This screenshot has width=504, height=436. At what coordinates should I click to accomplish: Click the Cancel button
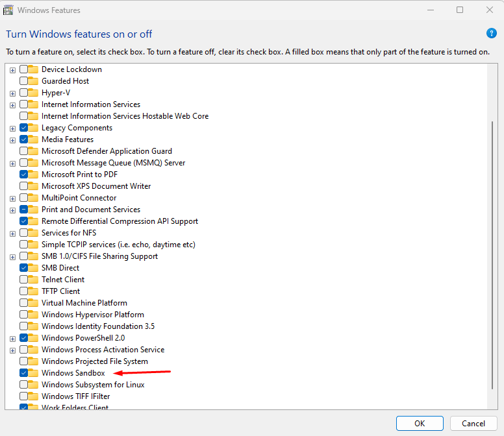point(473,423)
